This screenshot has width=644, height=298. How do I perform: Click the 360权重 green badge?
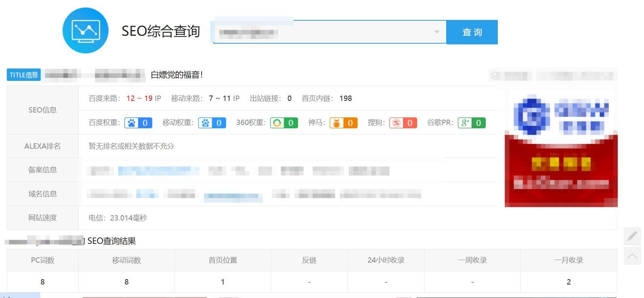tap(284, 123)
